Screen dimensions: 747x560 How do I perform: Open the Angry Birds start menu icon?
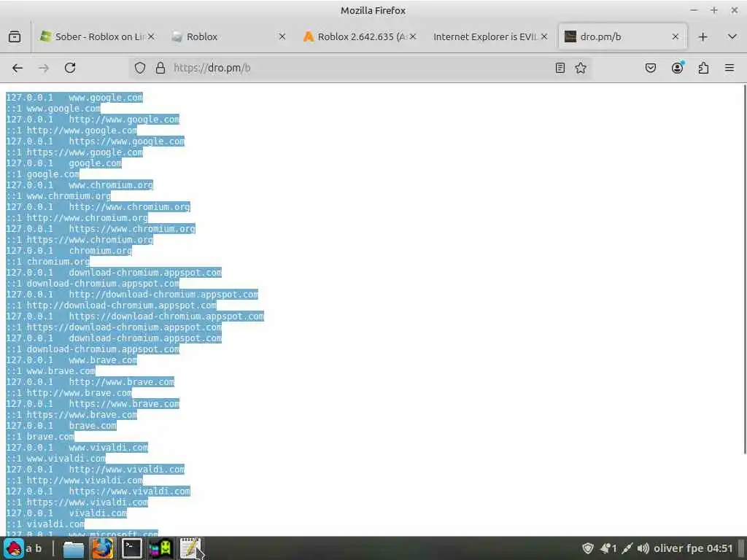(14, 548)
